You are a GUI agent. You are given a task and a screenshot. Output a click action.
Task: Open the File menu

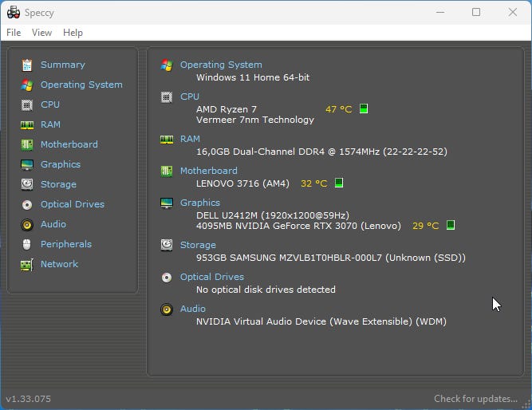tap(14, 33)
